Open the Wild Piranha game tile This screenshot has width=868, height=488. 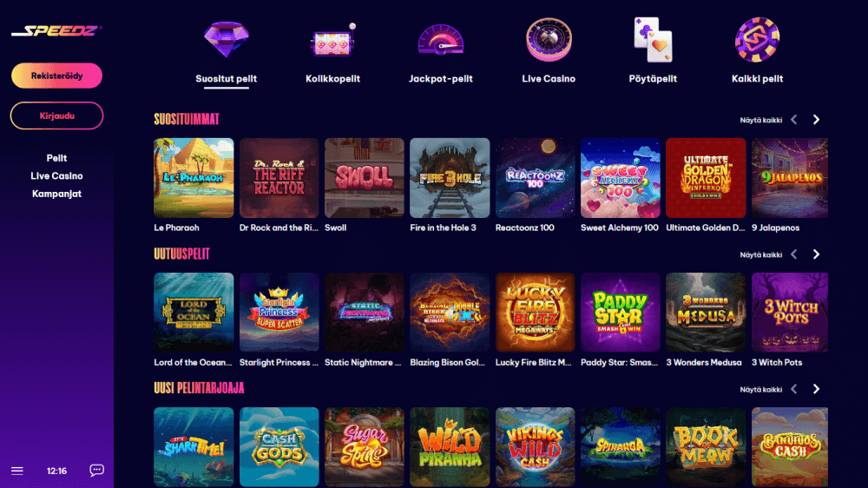450,447
